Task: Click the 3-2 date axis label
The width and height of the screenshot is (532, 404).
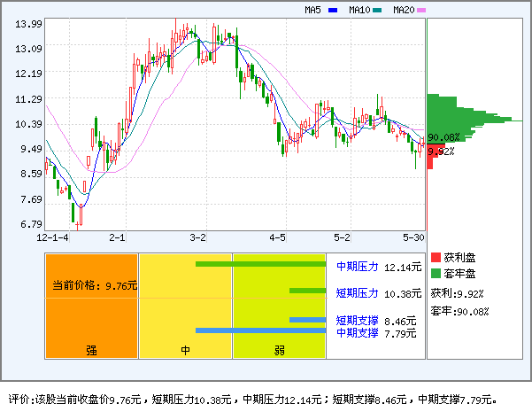Action: pyautogui.click(x=197, y=237)
